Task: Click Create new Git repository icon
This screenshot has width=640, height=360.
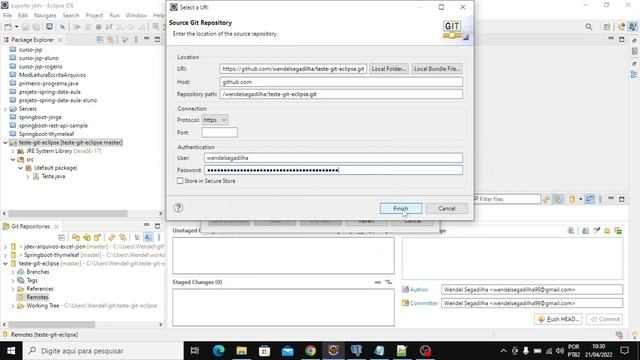Action: pyautogui.click(x=97, y=237)
